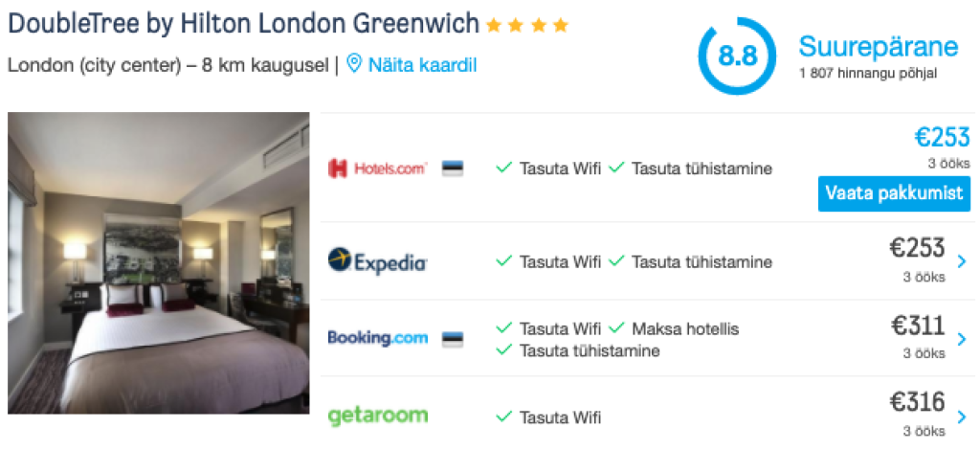Click the Booking.com logo
Viewport: 980px width, 450px height.
(x=377, y=338)
